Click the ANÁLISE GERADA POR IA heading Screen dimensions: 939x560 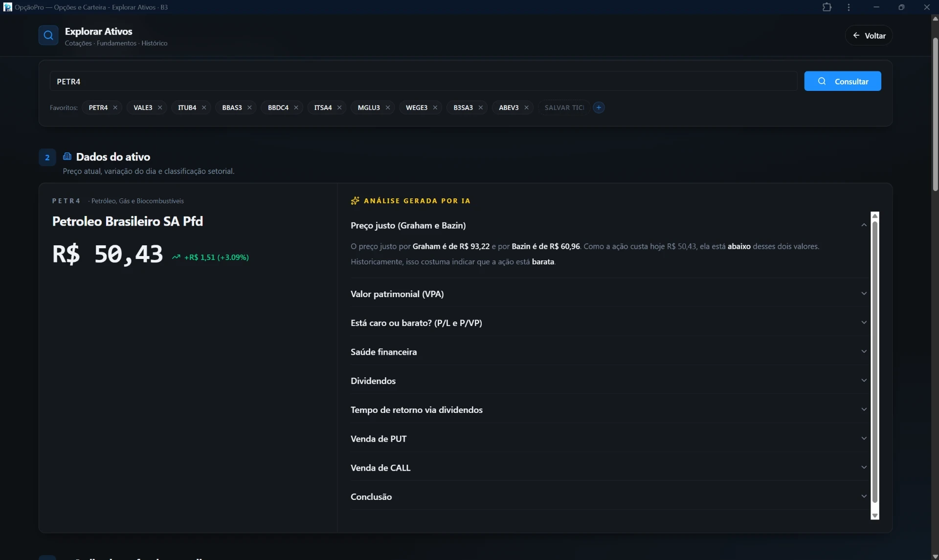(x=417, y=200)
